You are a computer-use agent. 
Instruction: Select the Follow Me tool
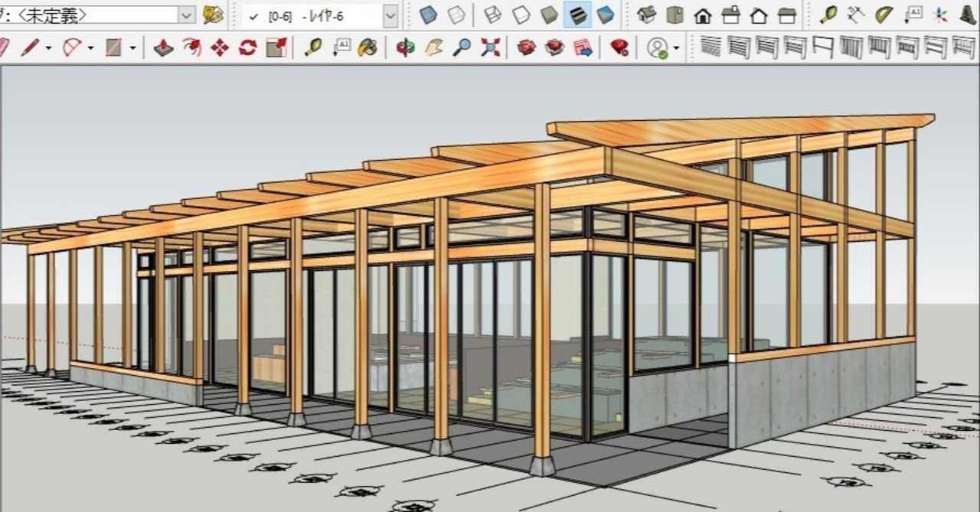pos(191,48)
